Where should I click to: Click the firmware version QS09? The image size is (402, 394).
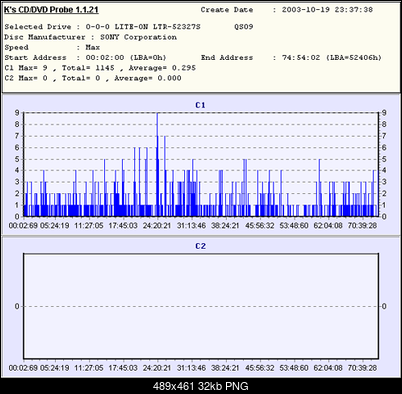point(243,27)
